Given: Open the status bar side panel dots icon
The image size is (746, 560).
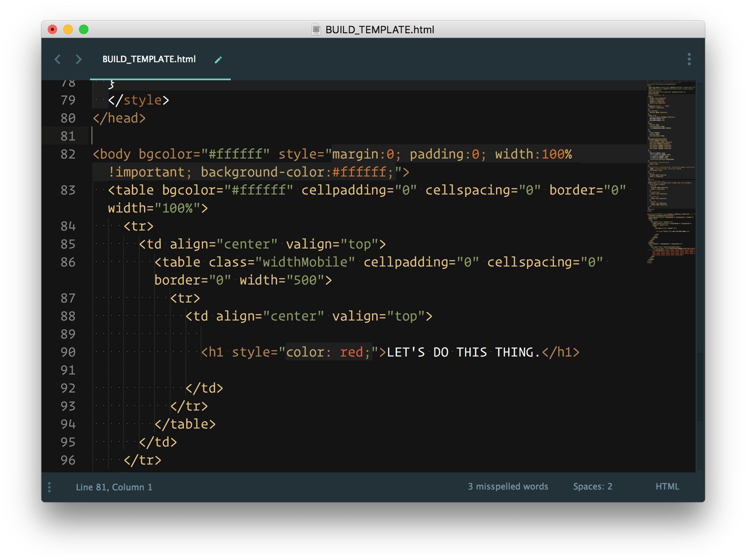Looking at the screenshot, I should coord(49,487).
